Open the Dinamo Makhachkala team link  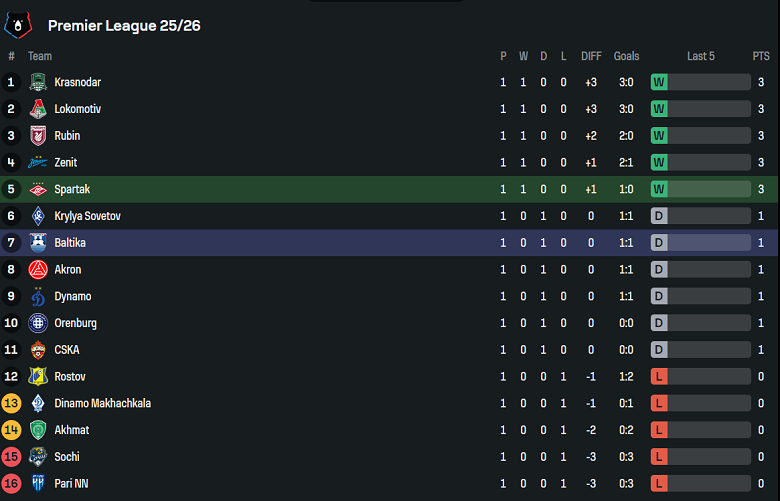[x=102, y=403]
